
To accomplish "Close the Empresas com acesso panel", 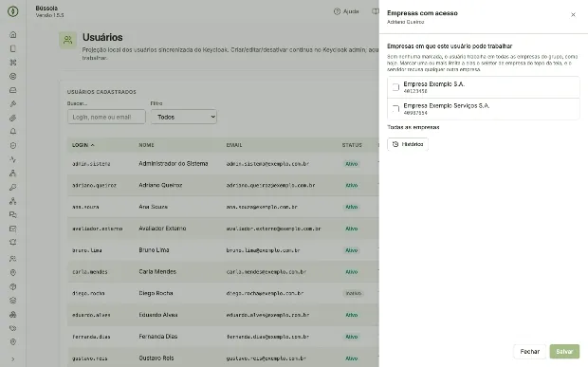I will pos(573,14).
